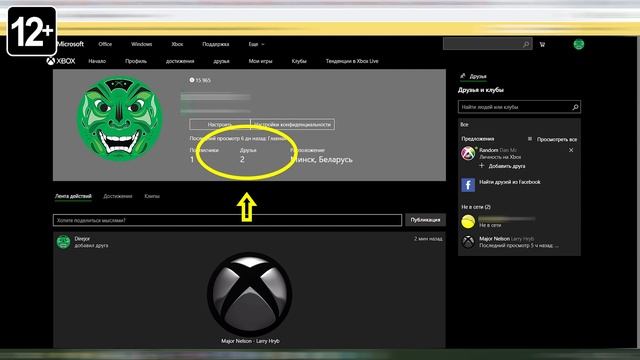Click Найти друзей из Facebook
Screen dimensions: 640x360
(x=510, y=182)
